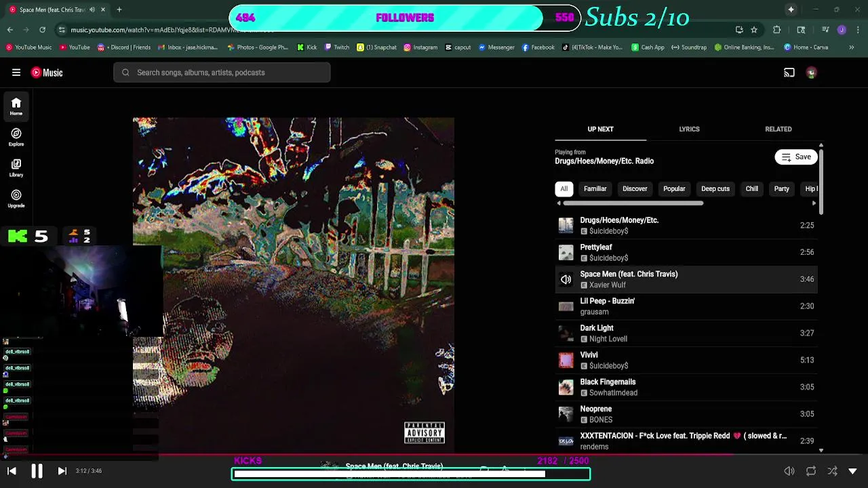Reload the browser page

(42, 30)
